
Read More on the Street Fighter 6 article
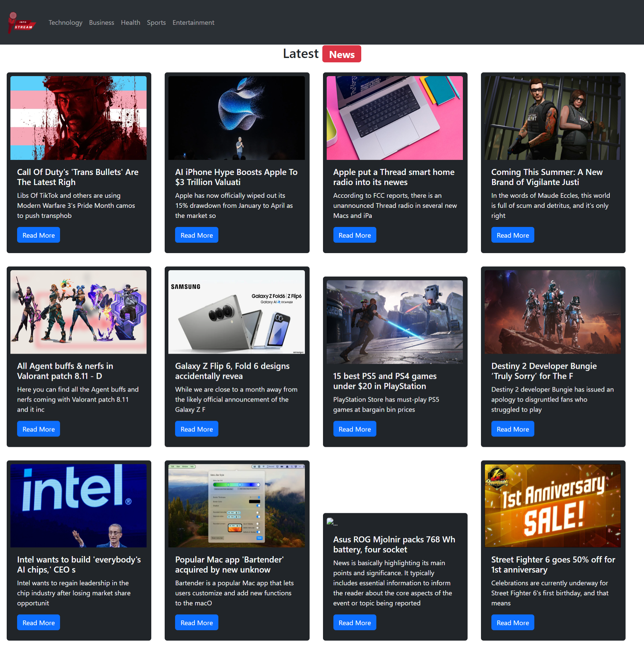(x=513, y=622)
